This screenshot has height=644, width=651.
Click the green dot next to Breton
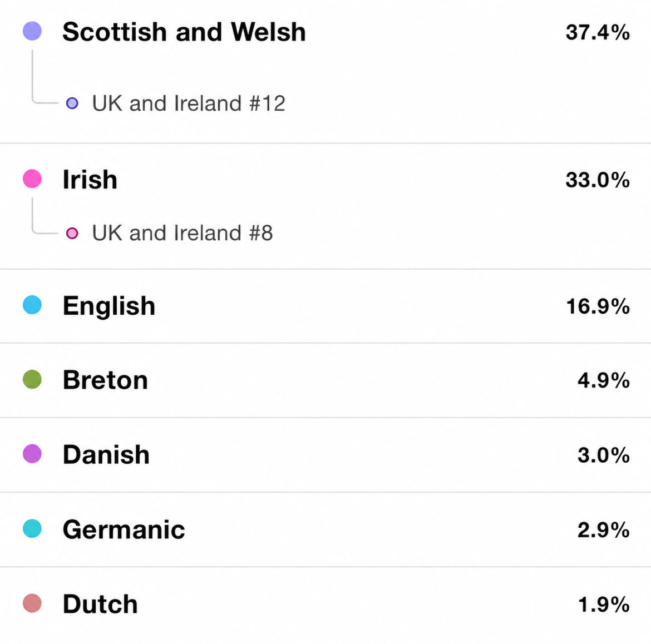[32, 379]
